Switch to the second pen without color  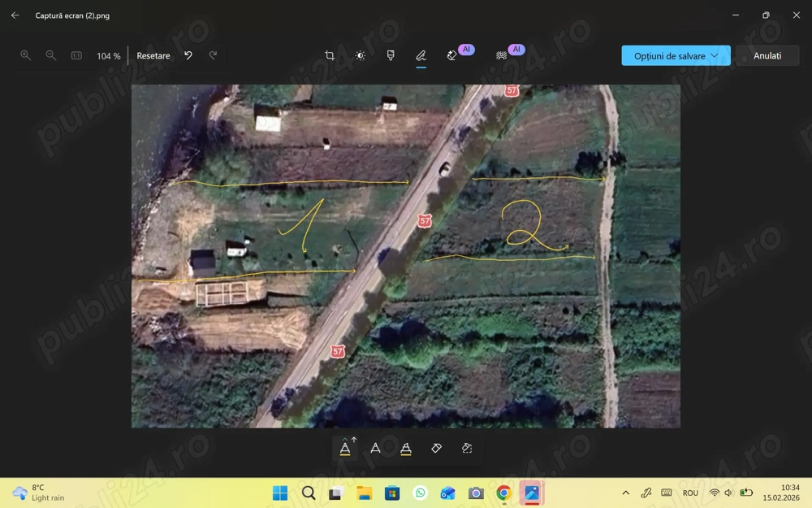(x=375, y=448)
